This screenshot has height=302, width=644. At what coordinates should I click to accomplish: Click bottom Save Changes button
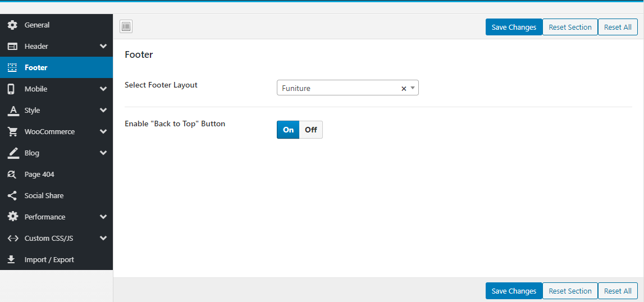click(514, 291)
